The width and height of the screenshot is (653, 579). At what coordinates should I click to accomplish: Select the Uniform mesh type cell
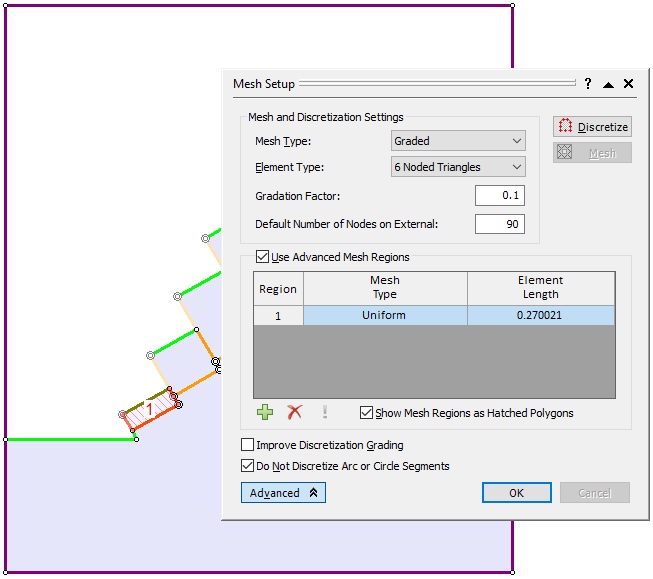385,315
